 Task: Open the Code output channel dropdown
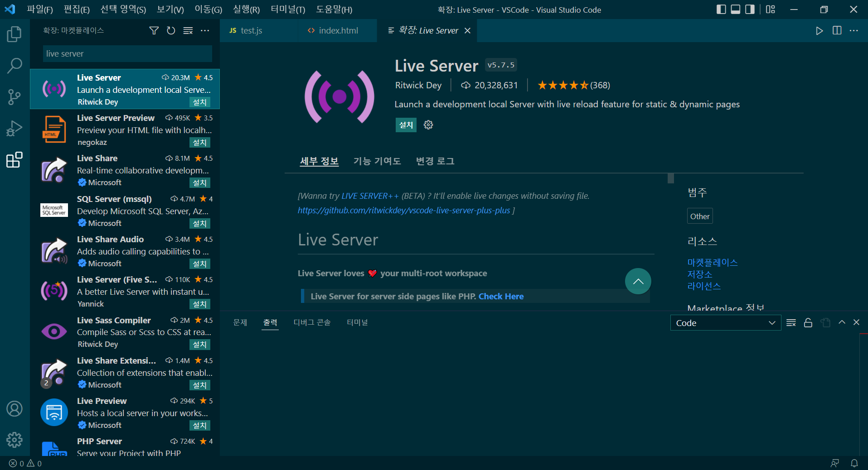coord(725,323)
